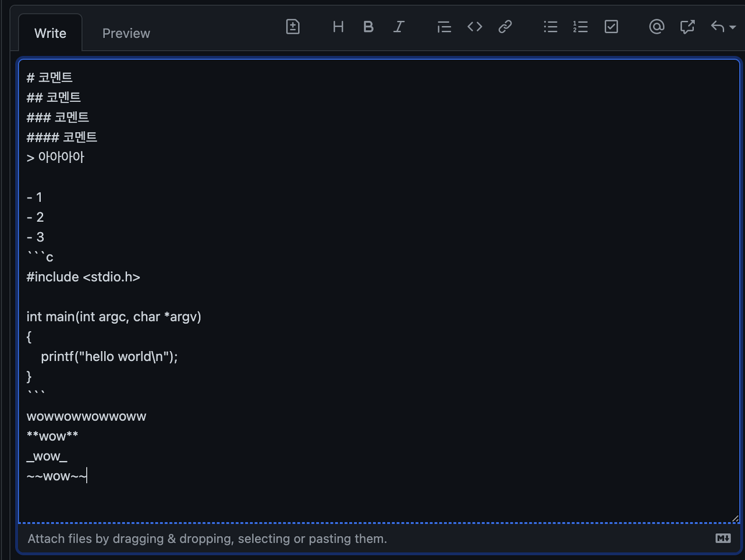This screenshot has height=560, width=745.
Task: Click the add suggestion diff icon
Action: 293,26
